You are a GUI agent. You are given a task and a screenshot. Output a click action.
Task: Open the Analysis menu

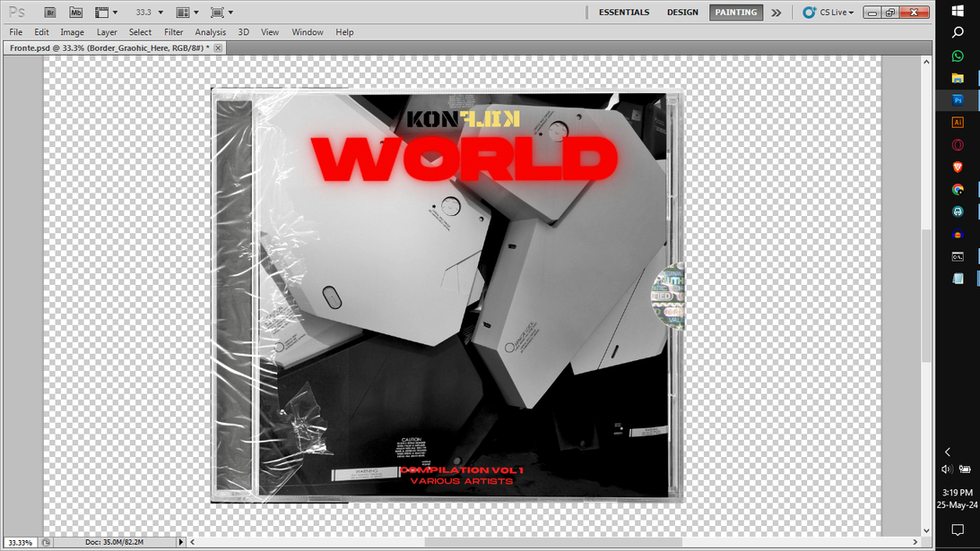point(210,32)
